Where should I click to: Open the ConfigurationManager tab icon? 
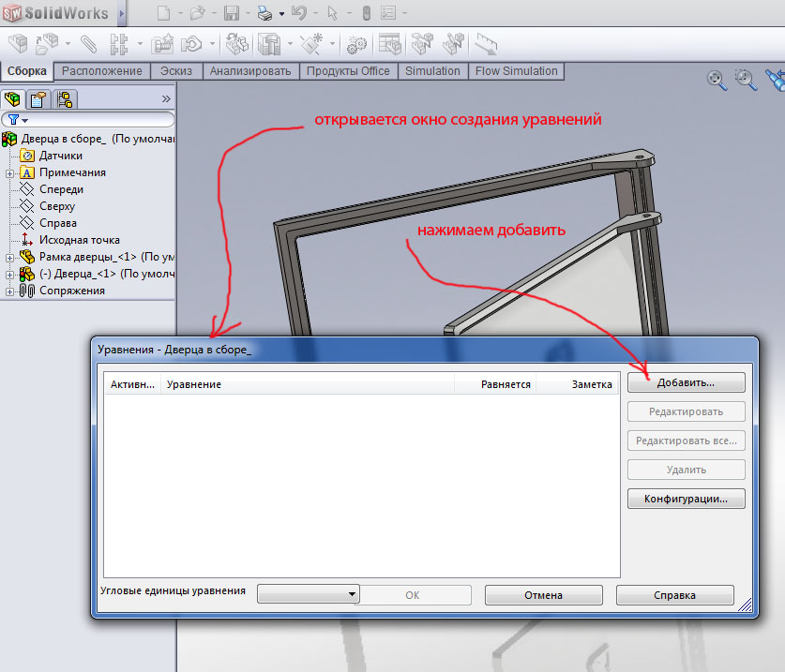(x=64, y=98)
